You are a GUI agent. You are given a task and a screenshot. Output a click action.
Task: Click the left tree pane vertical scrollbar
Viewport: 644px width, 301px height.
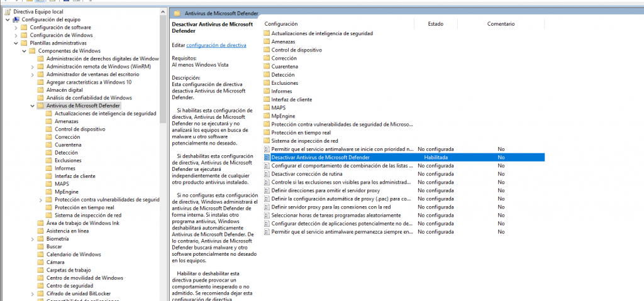click(x=164, y=157)
